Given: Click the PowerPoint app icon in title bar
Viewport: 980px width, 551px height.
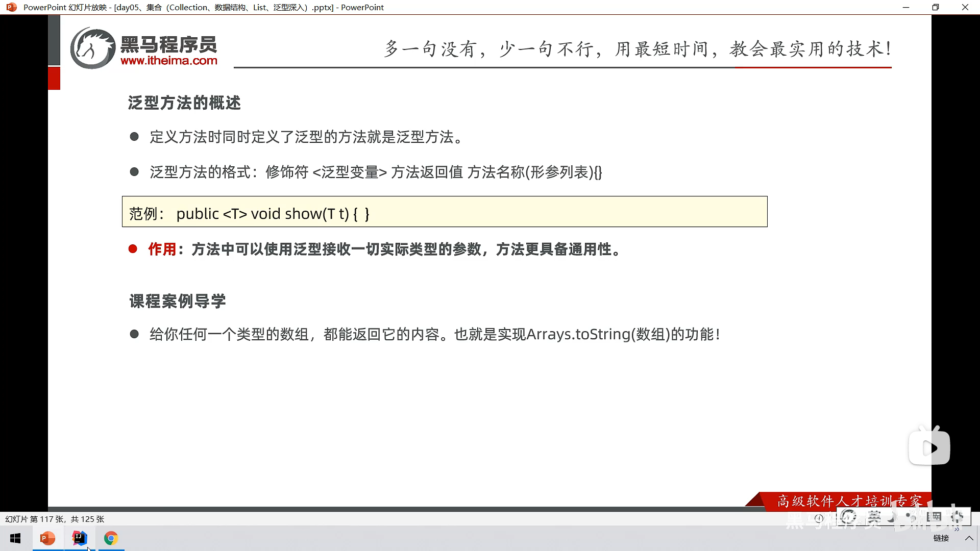Looking at the screenshot, I should click(x=11, y=7).
